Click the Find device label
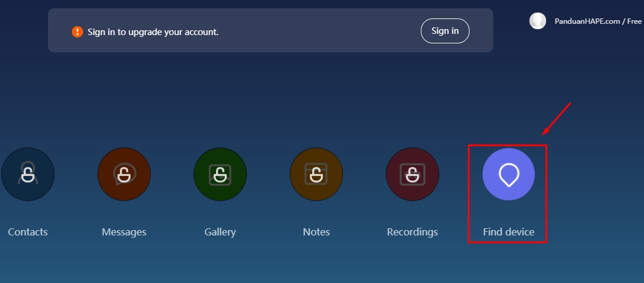The width and height of the screenshot is (644, 283). [509, 232]
